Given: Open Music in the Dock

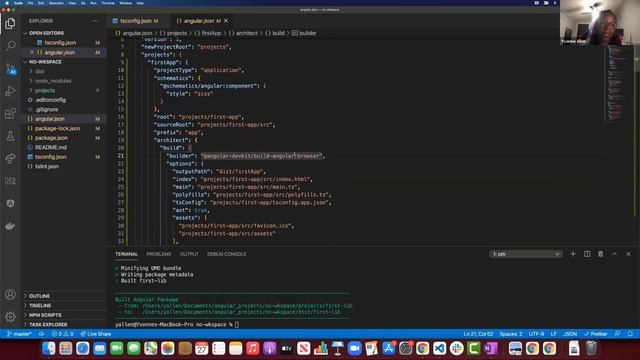Looking at the screenshot, I should coord(253,349).
